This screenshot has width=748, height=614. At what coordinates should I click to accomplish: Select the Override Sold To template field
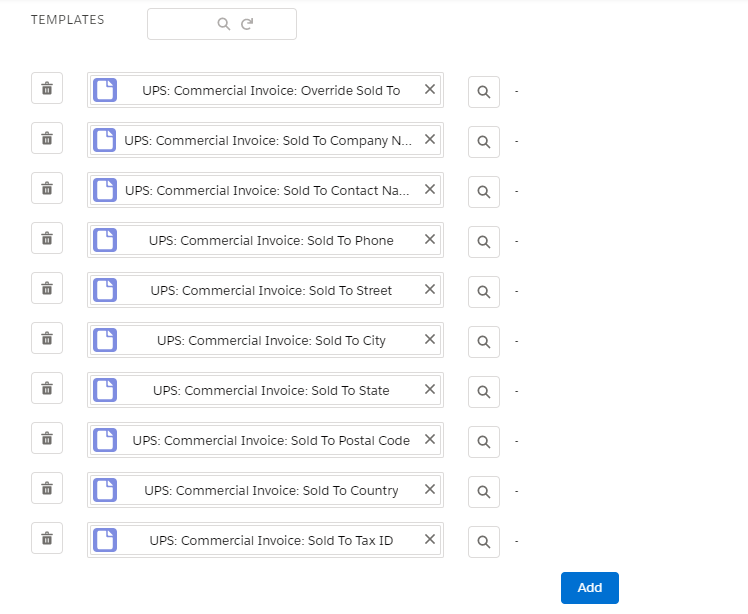[x=265, y=90]
